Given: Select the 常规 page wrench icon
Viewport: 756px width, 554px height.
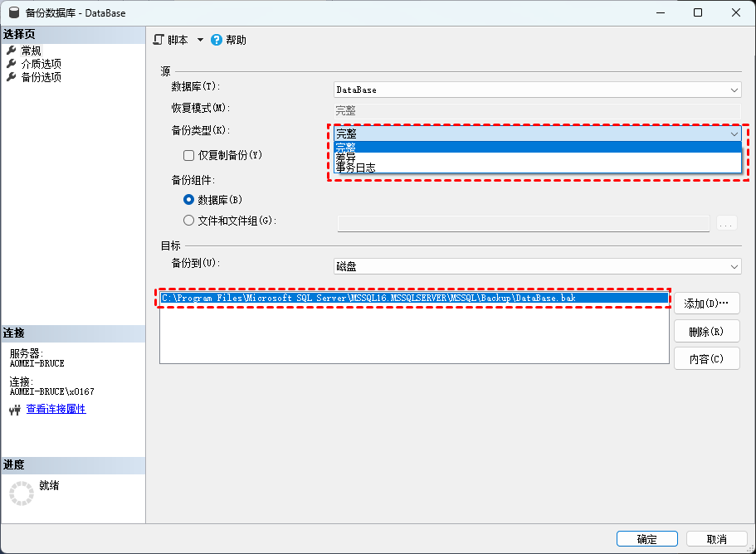Looking at the screenshot, I should tap(12, 50).
